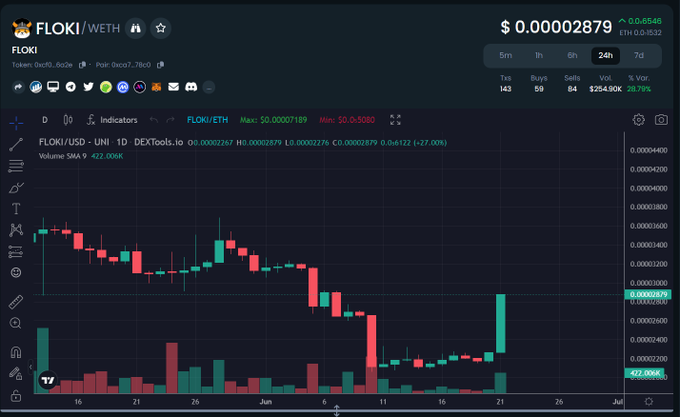The image size is (680, 417).
Task: Click the 422.006K volume label on axis
Action: coord(645,373)
